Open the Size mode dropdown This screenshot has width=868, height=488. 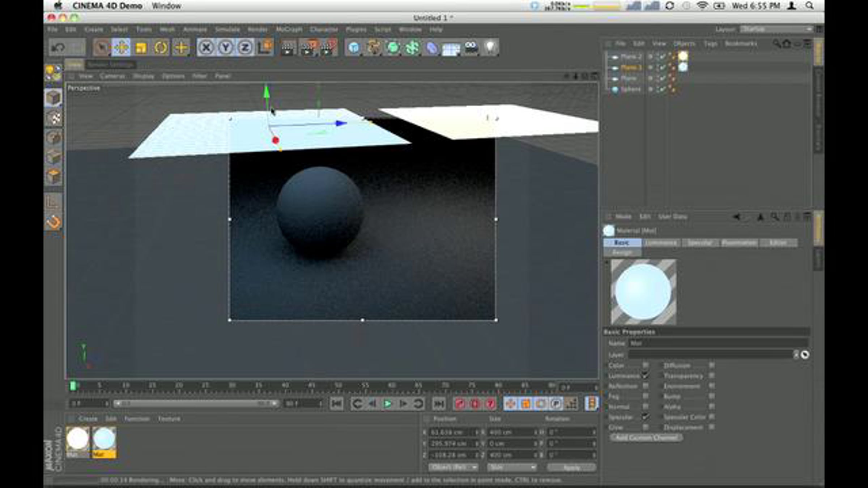[511, 467]
